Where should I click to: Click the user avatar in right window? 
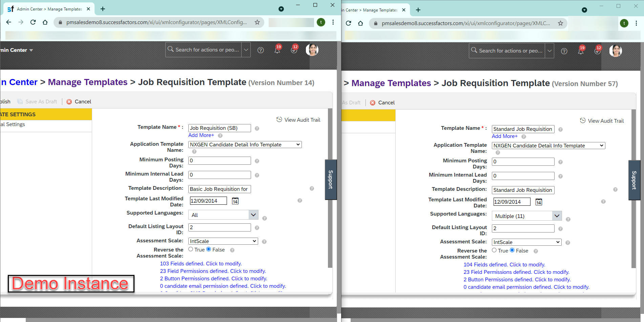click(616, 51)
